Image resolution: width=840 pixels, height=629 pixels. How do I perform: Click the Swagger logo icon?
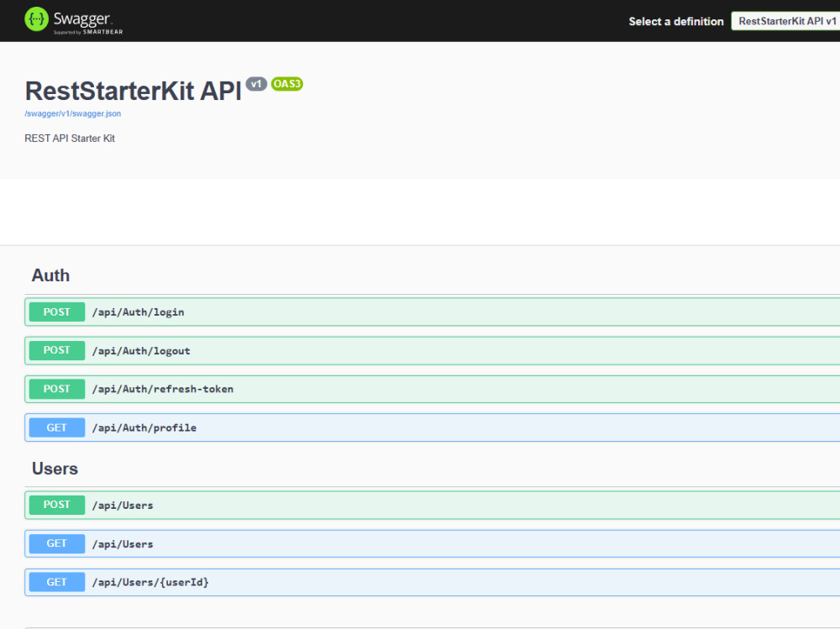pyautogui.click(x=36, y=19)
